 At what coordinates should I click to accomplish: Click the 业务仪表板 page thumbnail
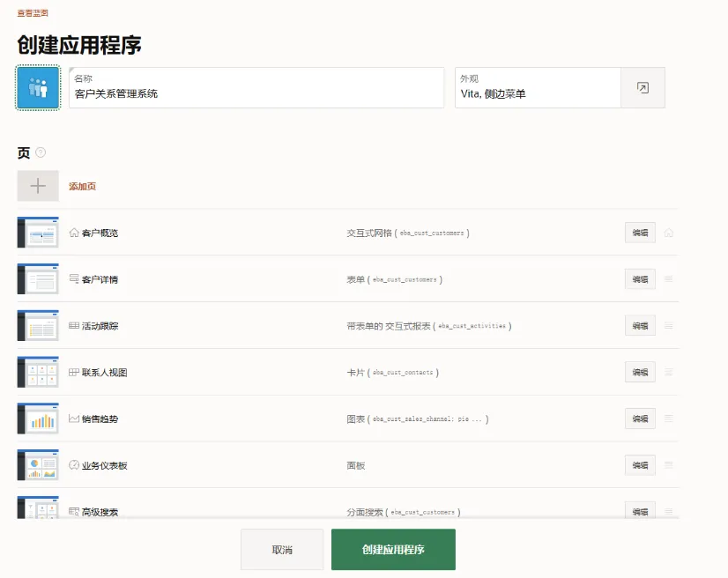tap(38, 464)
